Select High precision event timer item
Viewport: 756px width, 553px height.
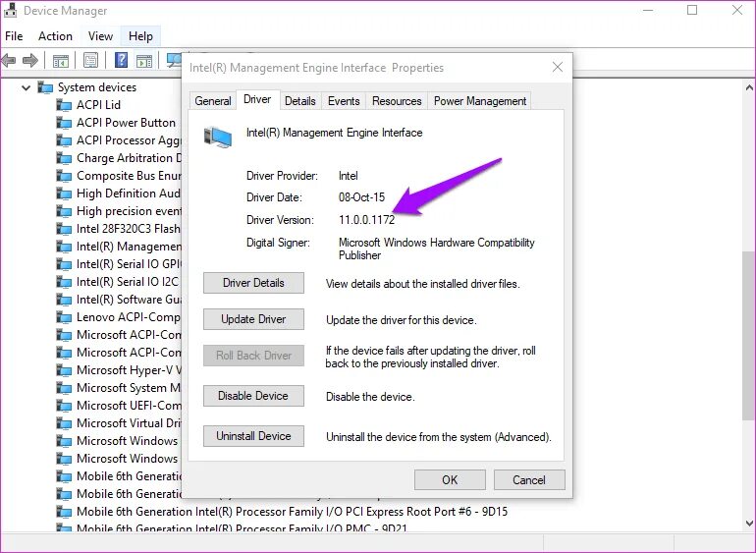click(x=129, y=211)
